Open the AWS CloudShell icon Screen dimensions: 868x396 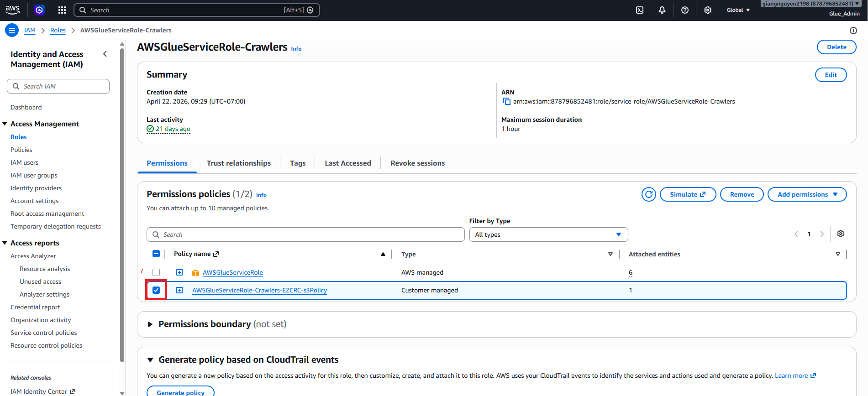(x=640, y=10)
